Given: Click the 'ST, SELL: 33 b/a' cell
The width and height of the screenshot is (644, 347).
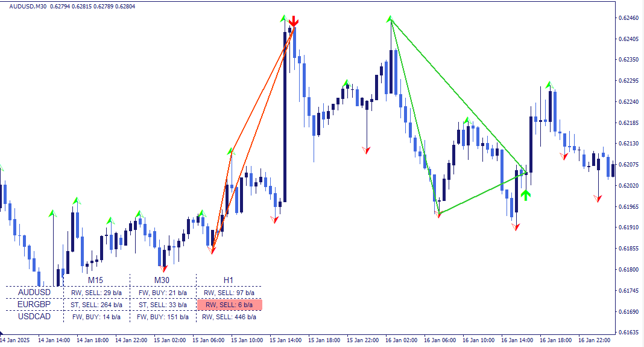Looking at the screenshot, I should [x=163, y=305].
